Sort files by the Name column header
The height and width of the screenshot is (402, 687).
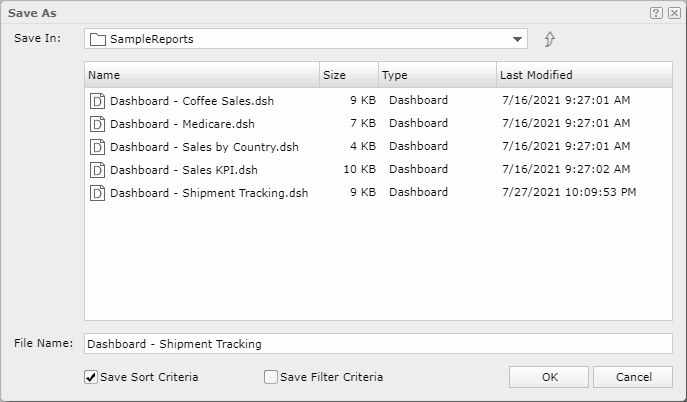click(200, 75)
